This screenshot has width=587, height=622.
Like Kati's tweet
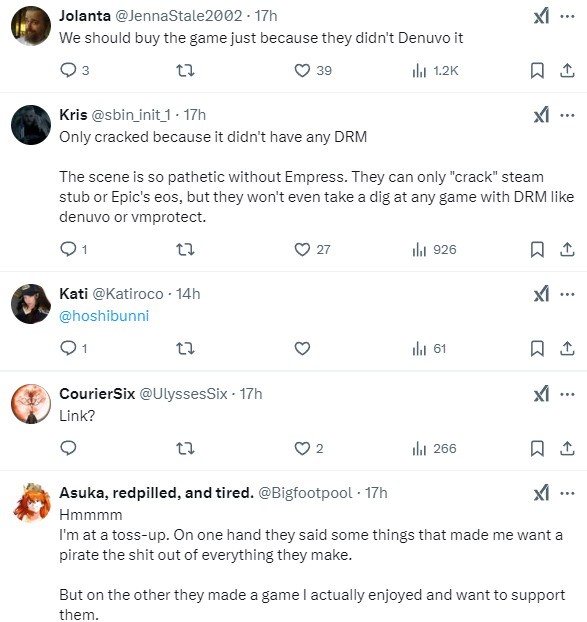pyautogui.click(x=302, y=349)
